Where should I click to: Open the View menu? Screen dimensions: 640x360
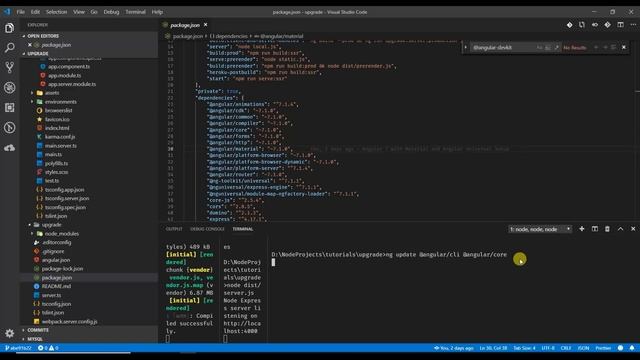79,12
